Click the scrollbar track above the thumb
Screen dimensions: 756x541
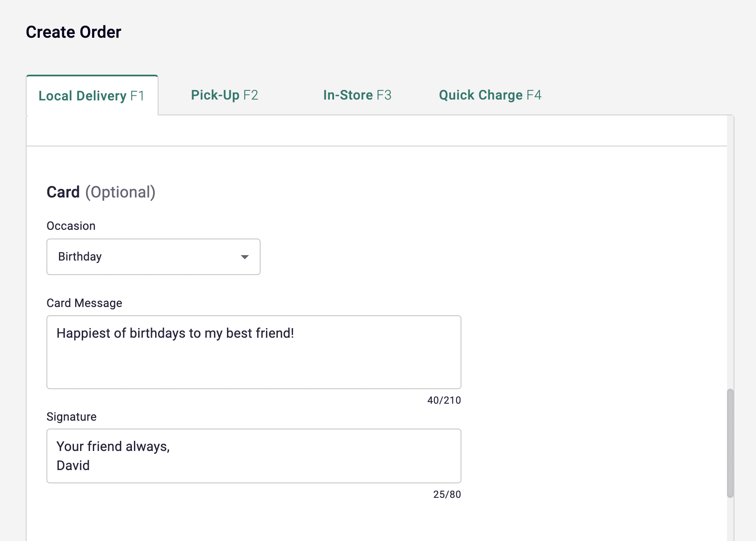point(730,249)
